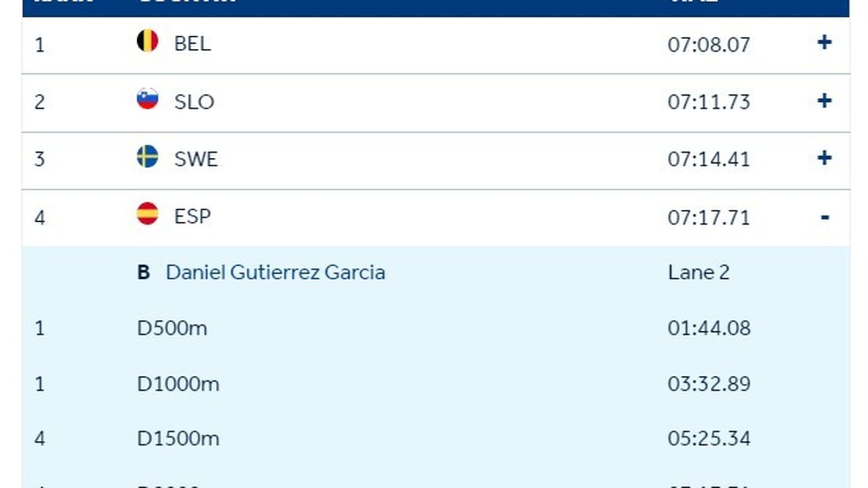Click the Slovenia flag icon

click(x=147, y=99)
